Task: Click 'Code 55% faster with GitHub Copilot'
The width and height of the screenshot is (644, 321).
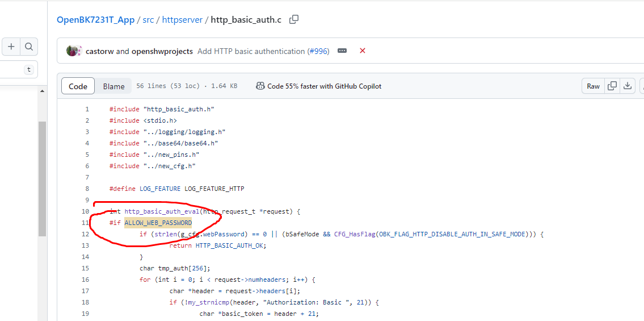Action: click(x=325, y=86)
